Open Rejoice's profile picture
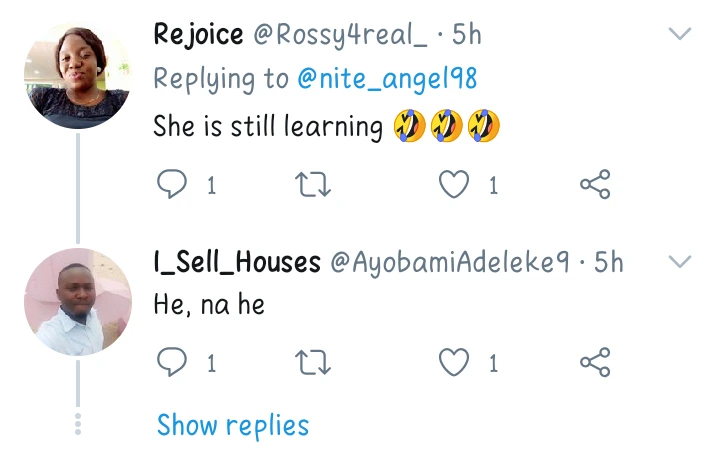720x467 pixels. pyautogui.click(x=77, y=76)
